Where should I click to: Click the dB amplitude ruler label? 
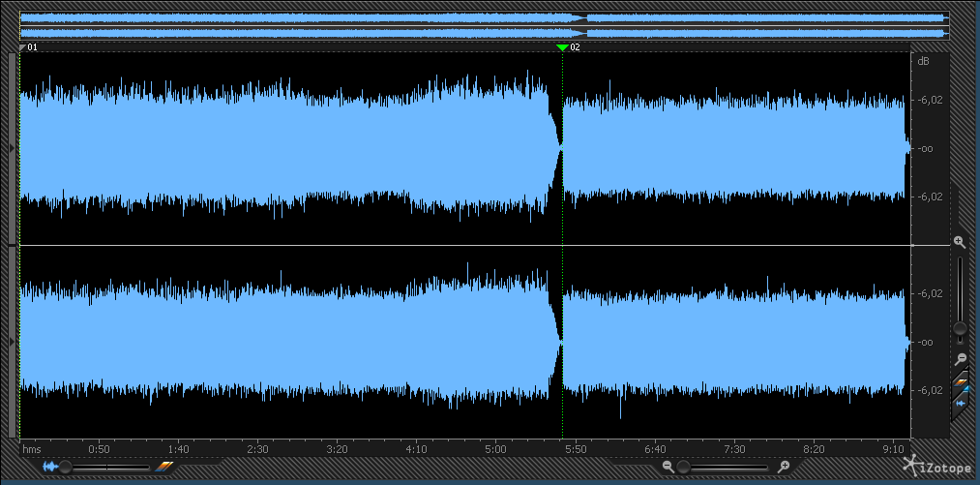(923, 62)
